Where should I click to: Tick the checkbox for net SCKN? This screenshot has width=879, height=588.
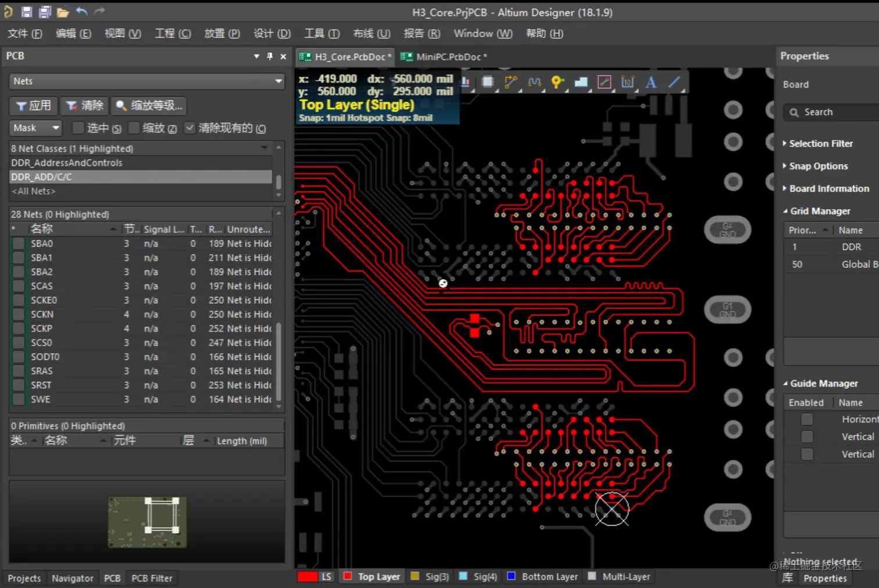(x=19, y=314)
